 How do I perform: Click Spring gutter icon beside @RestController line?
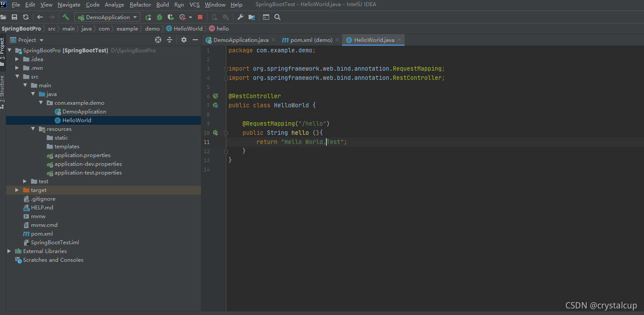point(215,96)
